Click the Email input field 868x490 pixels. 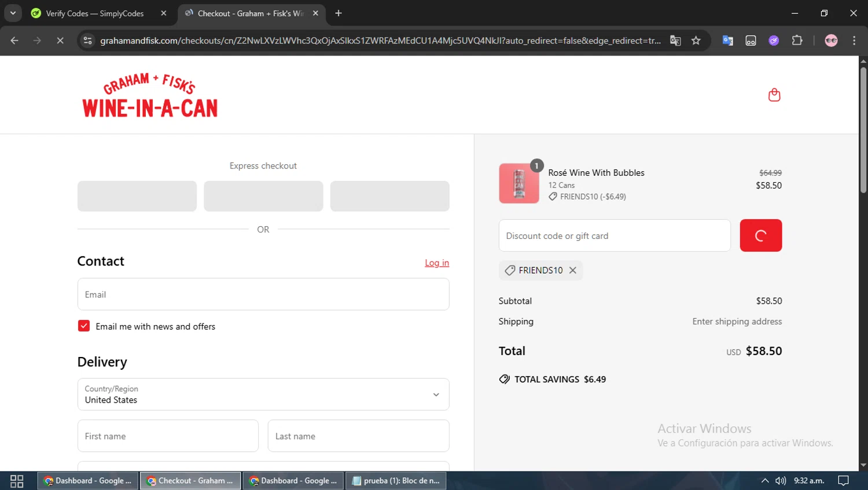click(x=263, y=294)
